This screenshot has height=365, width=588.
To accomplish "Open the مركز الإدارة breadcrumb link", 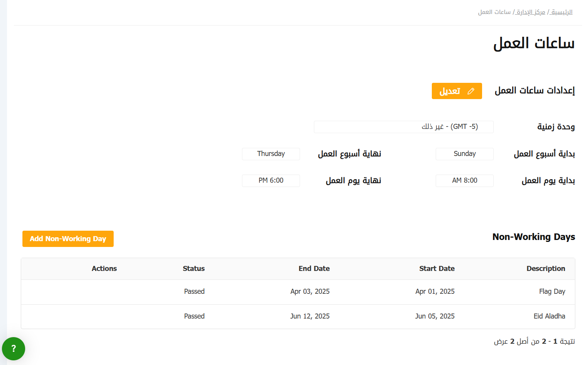I will click(531, 12).
